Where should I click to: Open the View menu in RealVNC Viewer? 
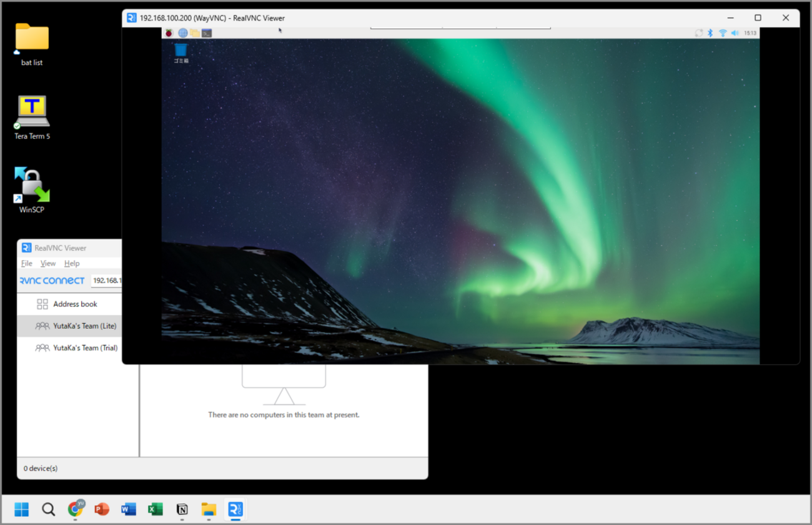[x=47, y=263]
